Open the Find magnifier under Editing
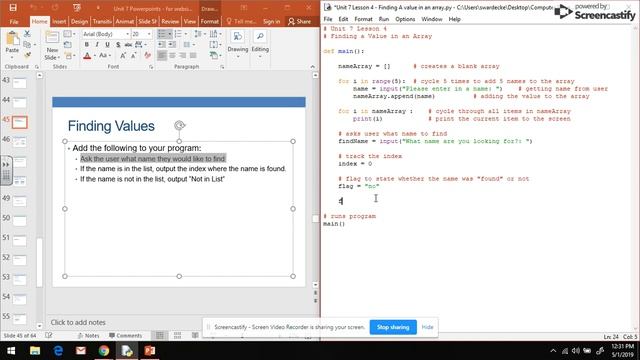 260,37
